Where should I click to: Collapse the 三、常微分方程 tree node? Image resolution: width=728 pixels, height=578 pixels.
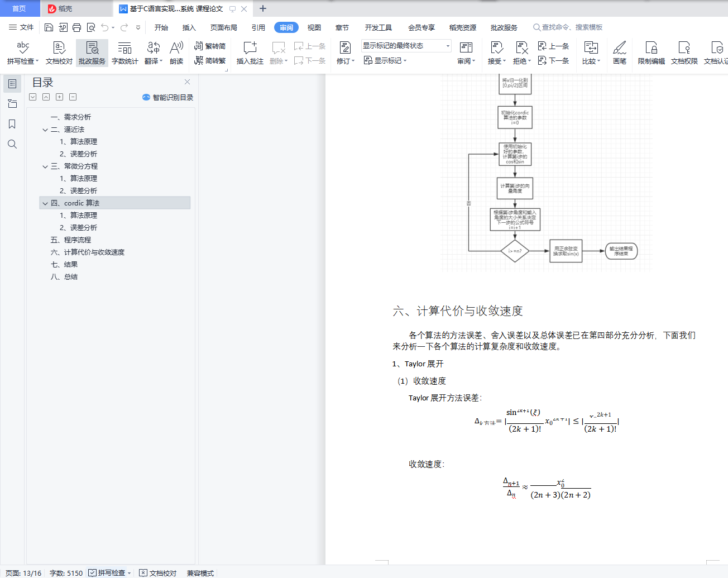[x=45, y=166]
